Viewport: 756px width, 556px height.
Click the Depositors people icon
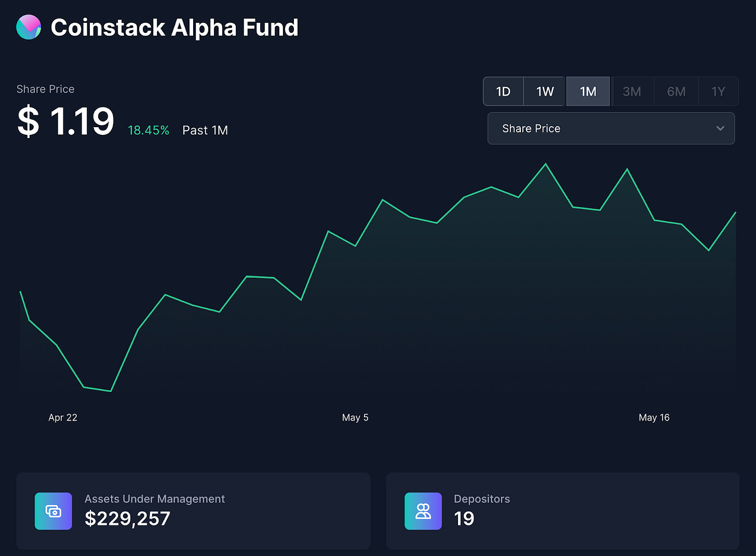(423, 511)
